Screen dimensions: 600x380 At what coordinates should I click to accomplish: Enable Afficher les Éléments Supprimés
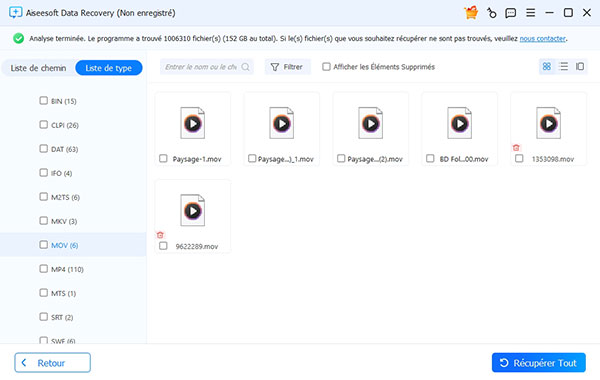[x=326, y=67]
